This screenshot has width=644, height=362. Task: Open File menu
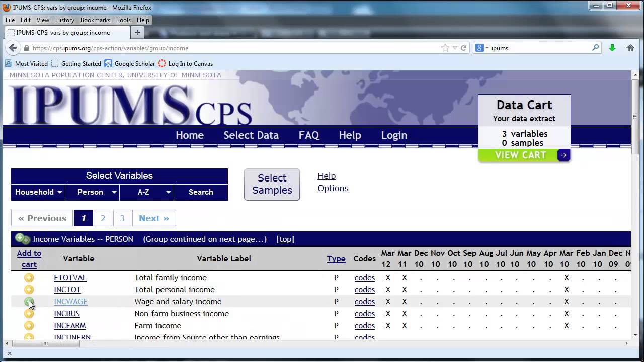tap(10, 20)
